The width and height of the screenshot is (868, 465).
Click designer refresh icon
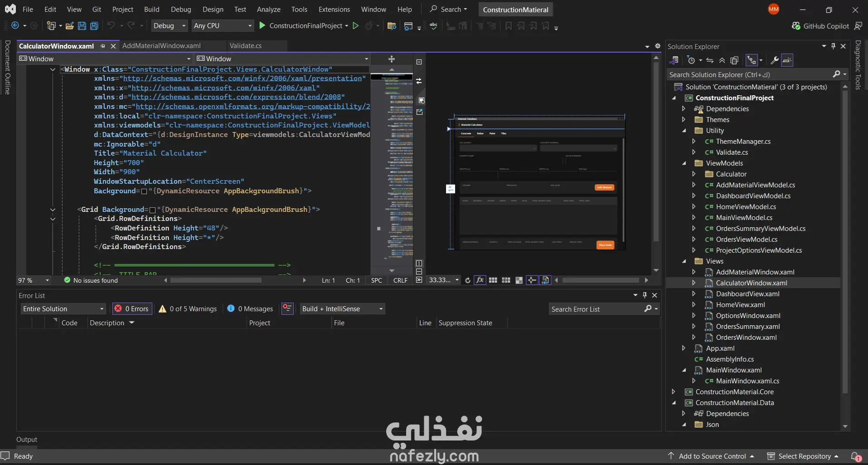(468, 280)
